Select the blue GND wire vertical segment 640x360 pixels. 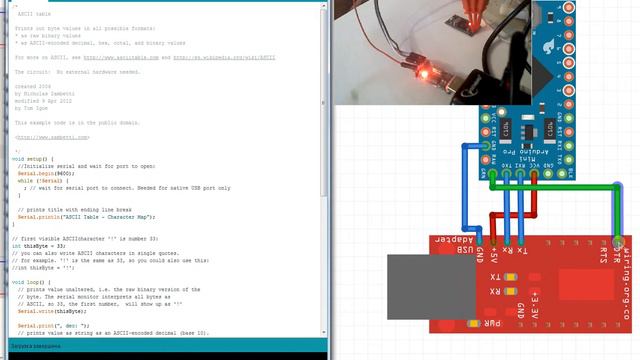(465, 187)
